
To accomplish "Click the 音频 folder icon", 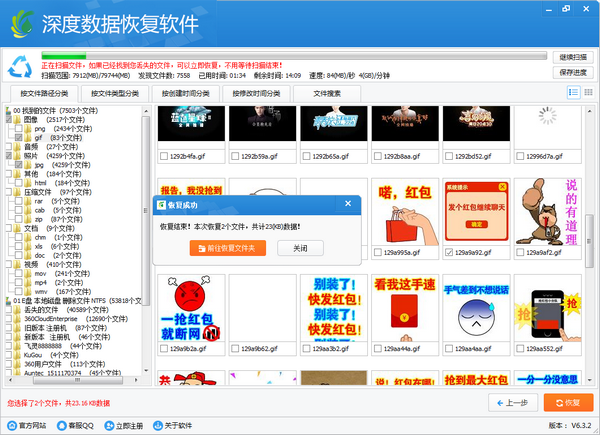I will click(17, 147).
